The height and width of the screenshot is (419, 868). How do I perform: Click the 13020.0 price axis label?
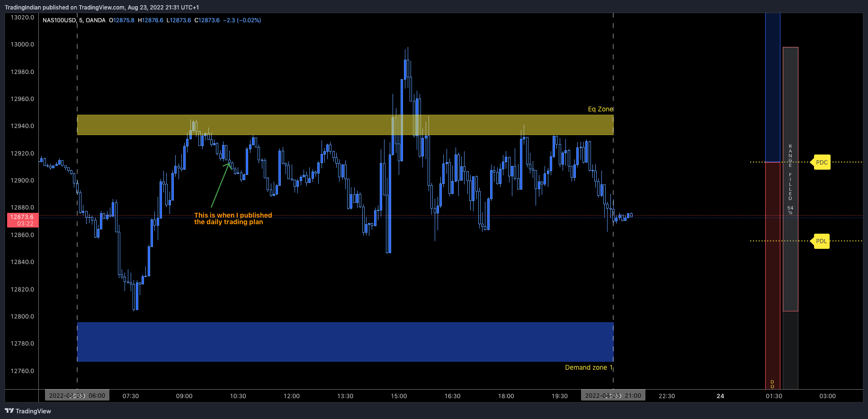point(22,18)
